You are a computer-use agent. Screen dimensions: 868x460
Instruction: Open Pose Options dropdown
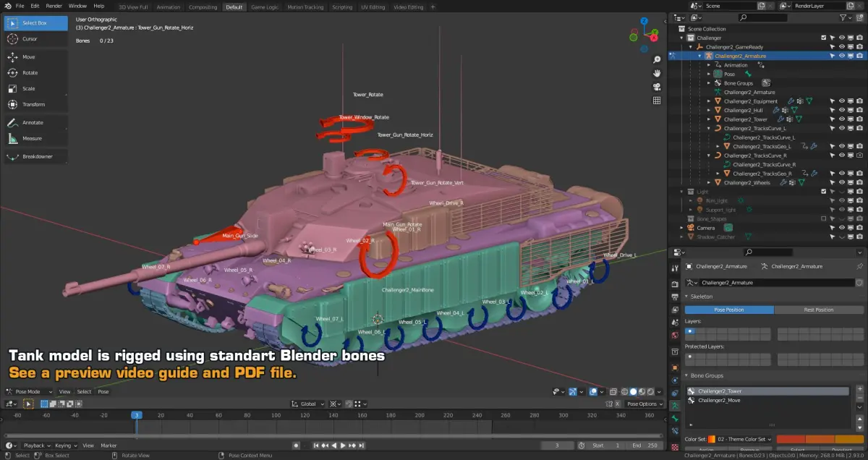(x=644, y=404)
